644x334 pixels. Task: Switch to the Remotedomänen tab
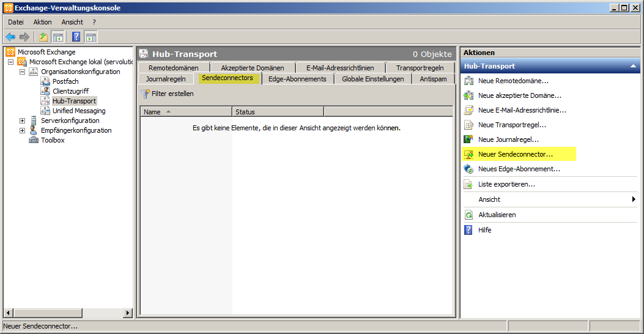(x=173, y=68)
